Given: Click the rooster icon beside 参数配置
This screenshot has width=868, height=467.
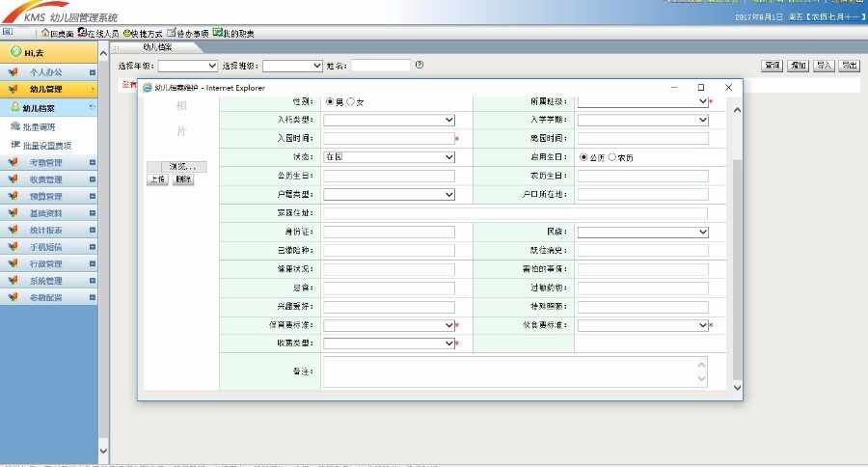Looking at the screenshot, I should click(13, 297).
